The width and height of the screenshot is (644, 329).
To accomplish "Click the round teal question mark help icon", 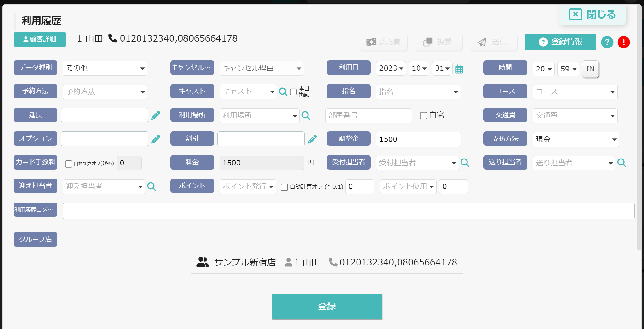I will coord(607,42).
